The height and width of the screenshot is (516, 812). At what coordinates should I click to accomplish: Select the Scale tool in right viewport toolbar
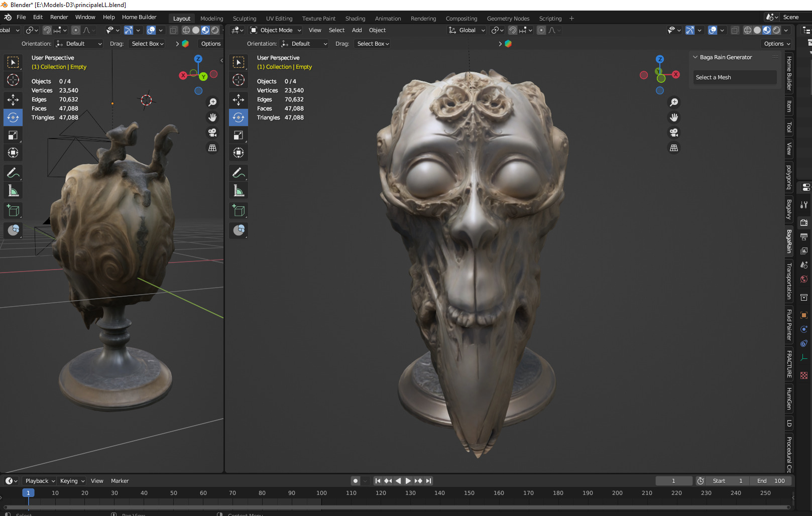point(239,135)
